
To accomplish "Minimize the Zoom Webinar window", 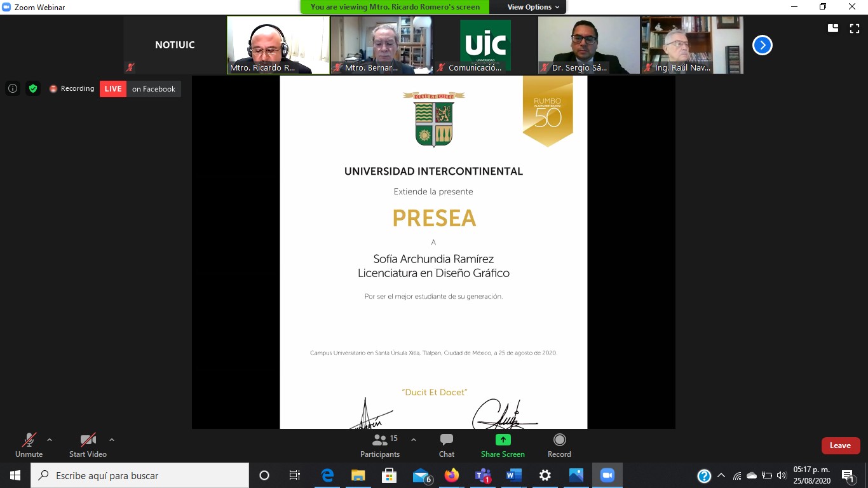I will click(x=794, y=7).
